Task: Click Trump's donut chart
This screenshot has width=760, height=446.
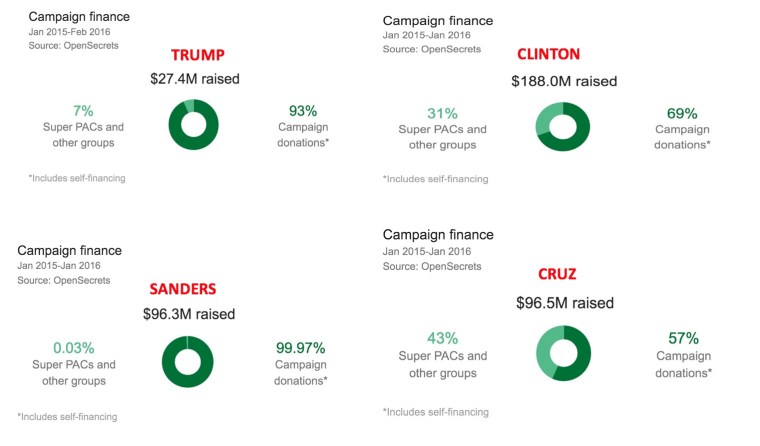Action: coord(193,126)
